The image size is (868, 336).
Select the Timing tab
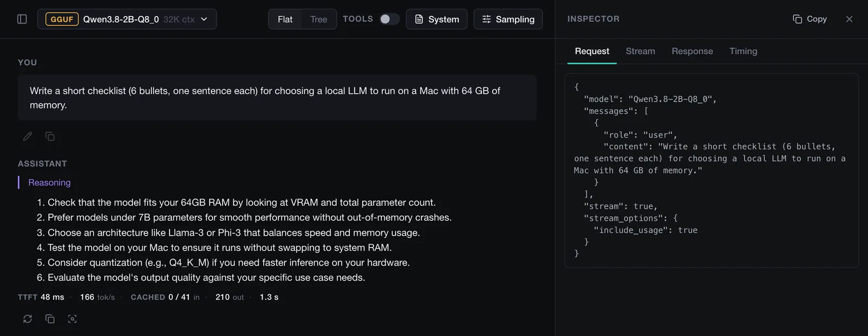coord(743,51)
